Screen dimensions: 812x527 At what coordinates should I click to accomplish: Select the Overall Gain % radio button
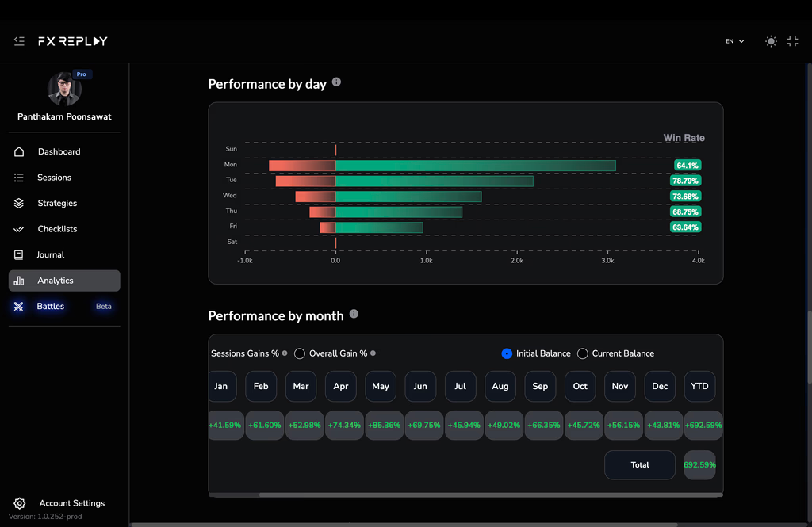(x=299, y=353)
